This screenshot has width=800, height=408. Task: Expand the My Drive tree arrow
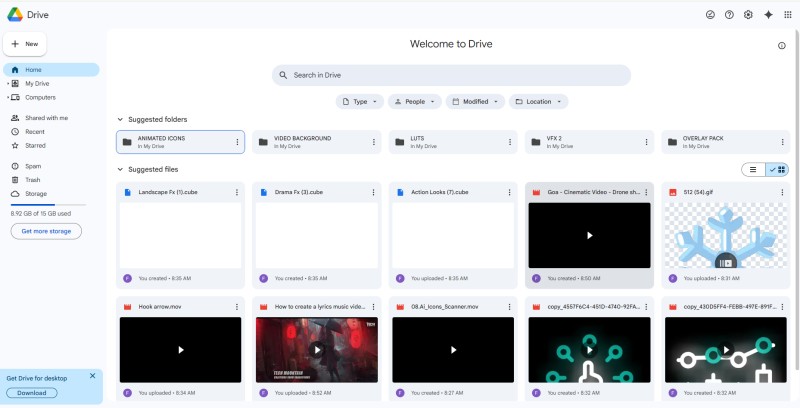click(8, 84)
